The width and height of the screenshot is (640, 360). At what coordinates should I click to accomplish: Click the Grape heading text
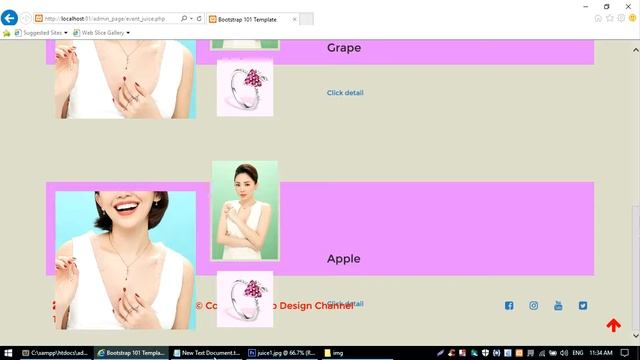(x=344, y=48)
